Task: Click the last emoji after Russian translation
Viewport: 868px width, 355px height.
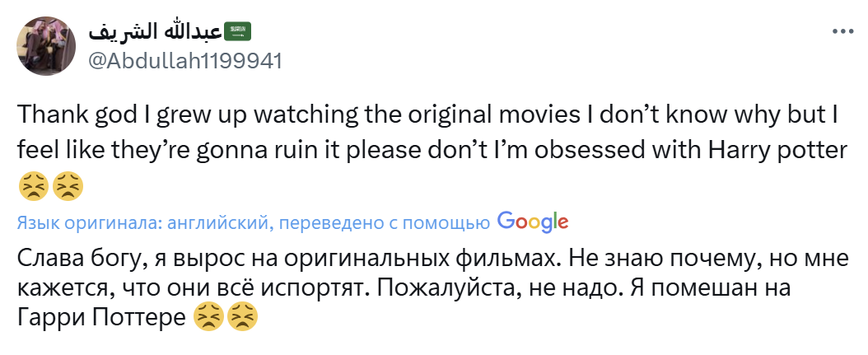Action: [x=241, y=316]
